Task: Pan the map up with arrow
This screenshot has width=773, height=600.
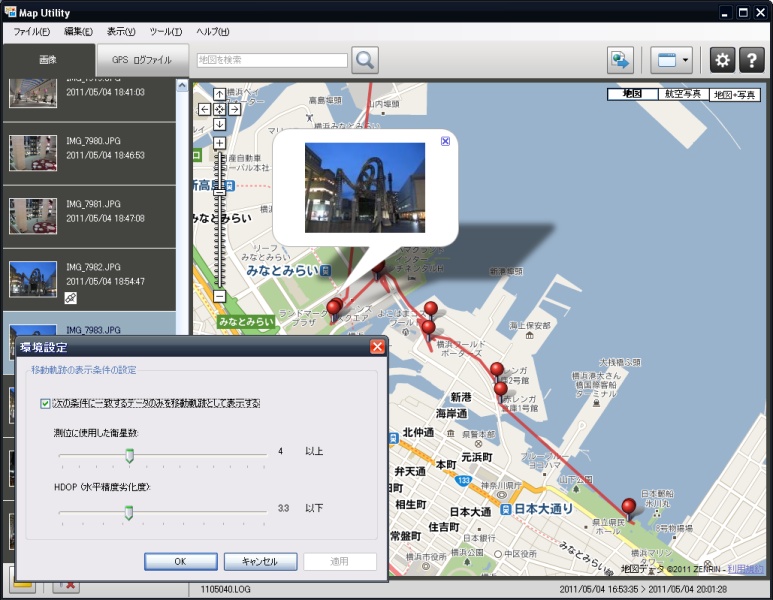Action: pos(219,94)
